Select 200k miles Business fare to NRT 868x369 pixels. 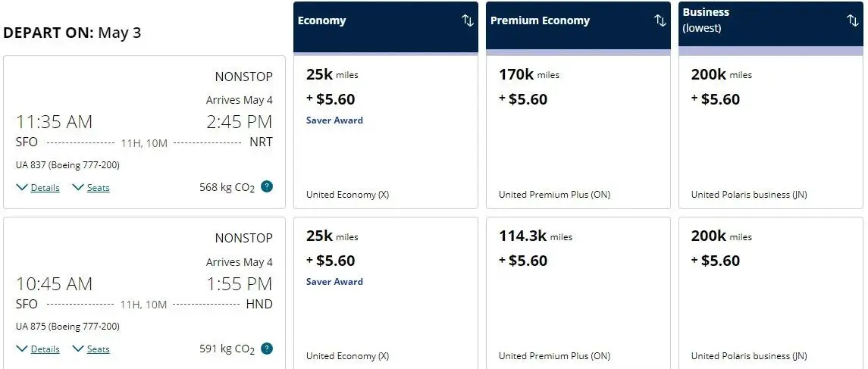point(770,132)
